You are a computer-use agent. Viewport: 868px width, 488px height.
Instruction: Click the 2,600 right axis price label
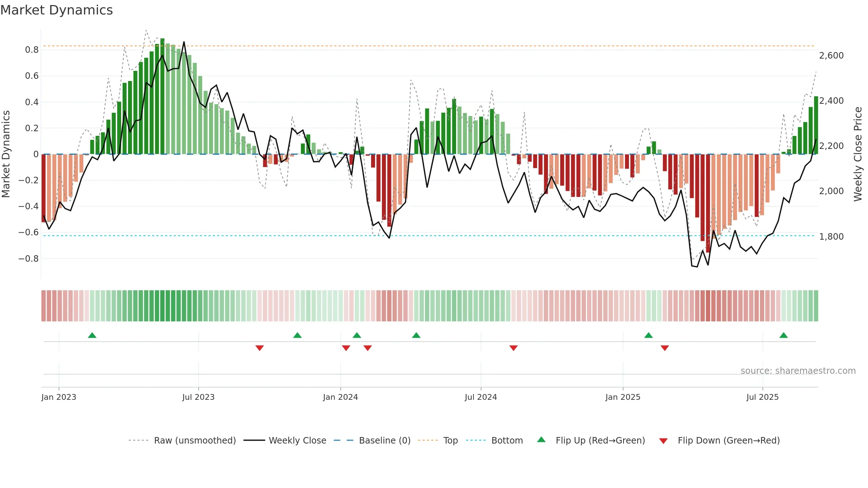click(831, 56)
